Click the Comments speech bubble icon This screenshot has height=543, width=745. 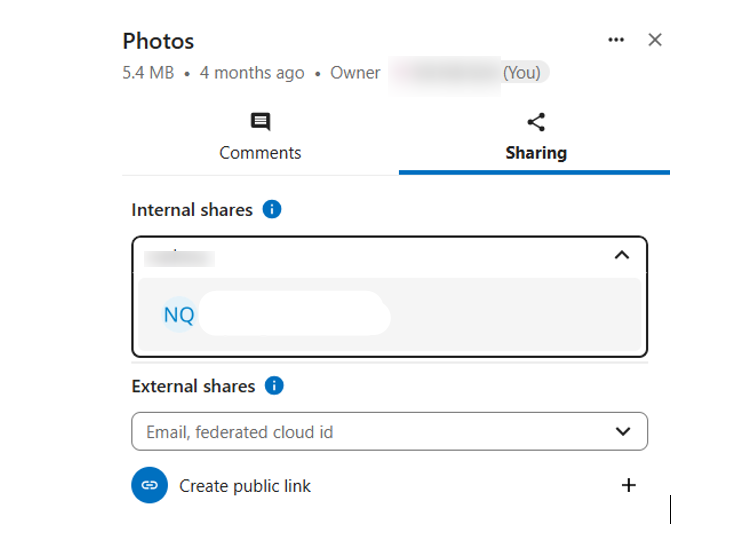[260, 122]
